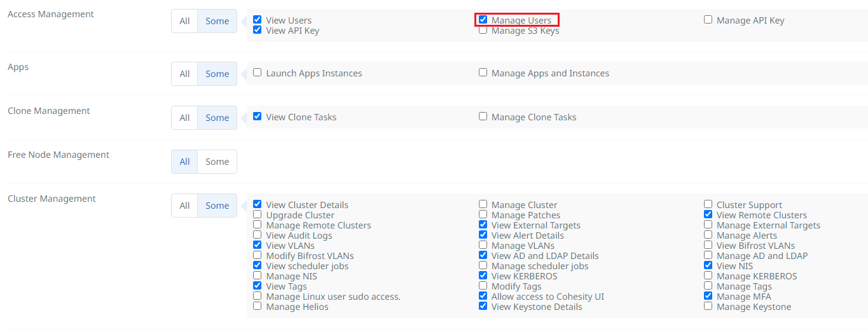The image size is (868, 329).
Task: Uncheck the Manage MFA checkbox
Action: [708, 296]
